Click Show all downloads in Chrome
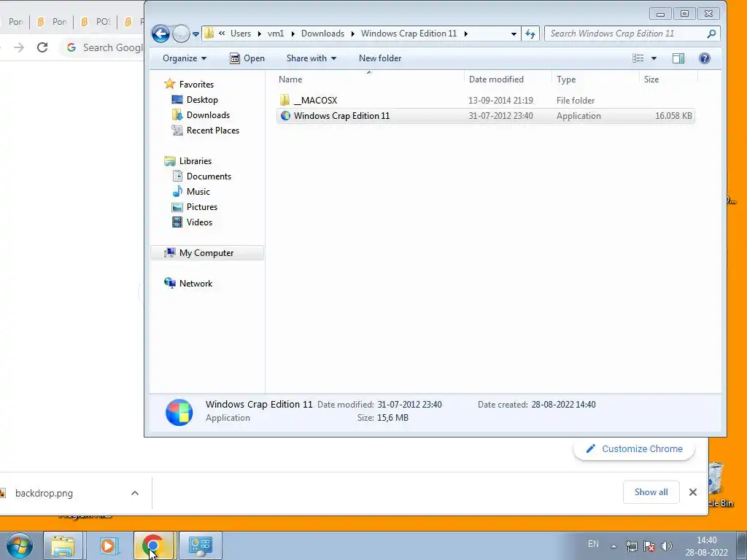The height and width of the screenshot is (560, 747). 651,492
